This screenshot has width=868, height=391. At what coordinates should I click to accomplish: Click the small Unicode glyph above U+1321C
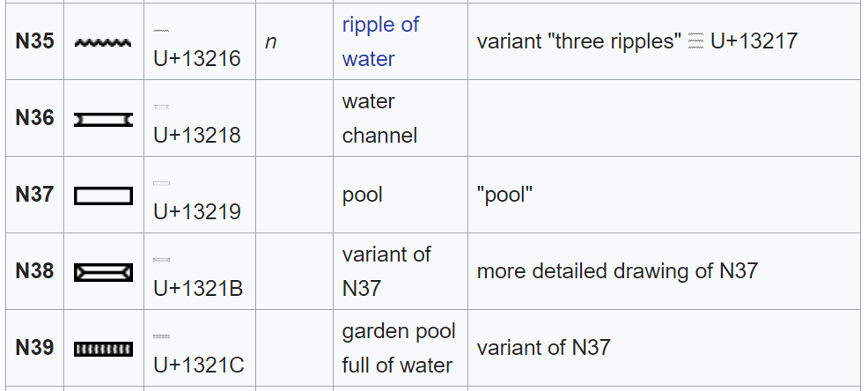point(161,336)
